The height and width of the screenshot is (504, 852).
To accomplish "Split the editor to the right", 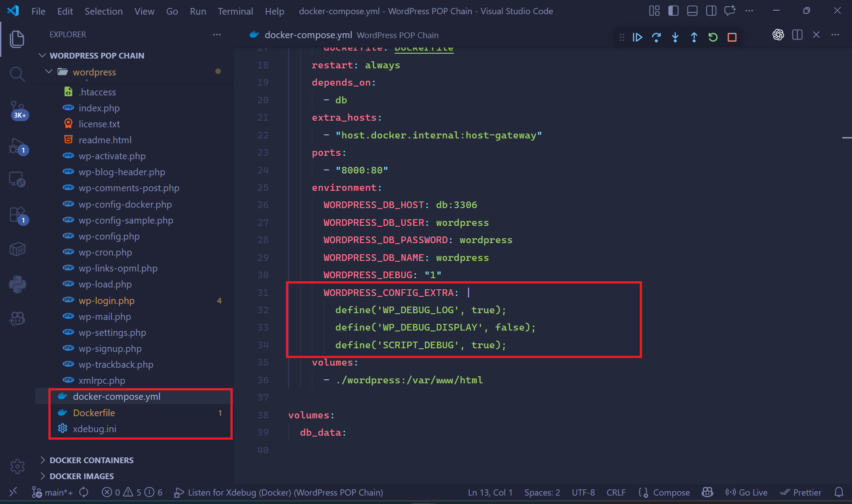I will (797, 35).
